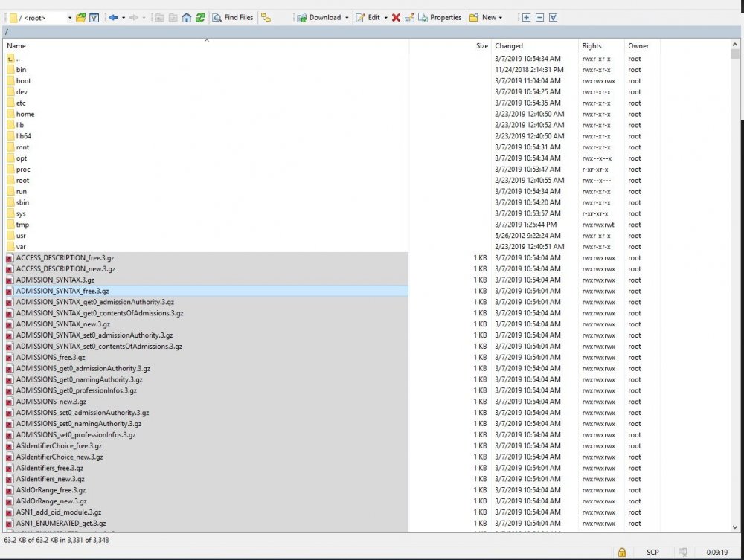Click the scrollbar up arrow
The height and width of the screenshot is (560, 744).
pyautogui.click(x=735, y=44)
